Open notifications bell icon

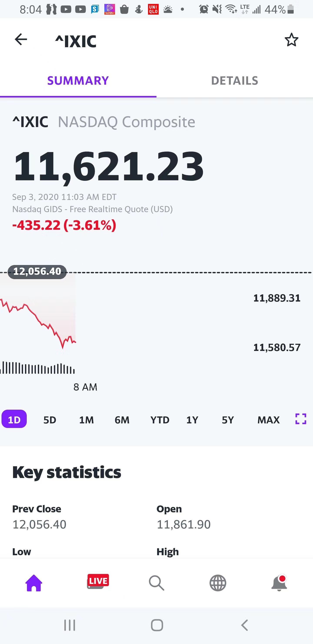pyautogui.click(x=279, y=583)
